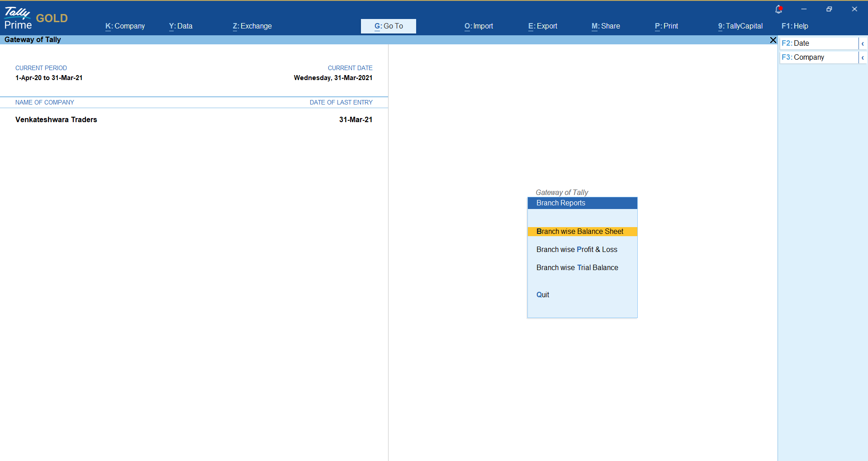Image resolution: width=868 pixels, height=461 pixels.
Task: Select Venkateshwara Traders company name
Action: 56,120
